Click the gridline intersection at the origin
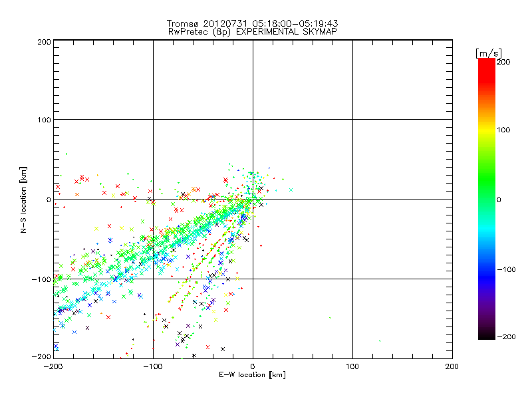 click(253, 199)
